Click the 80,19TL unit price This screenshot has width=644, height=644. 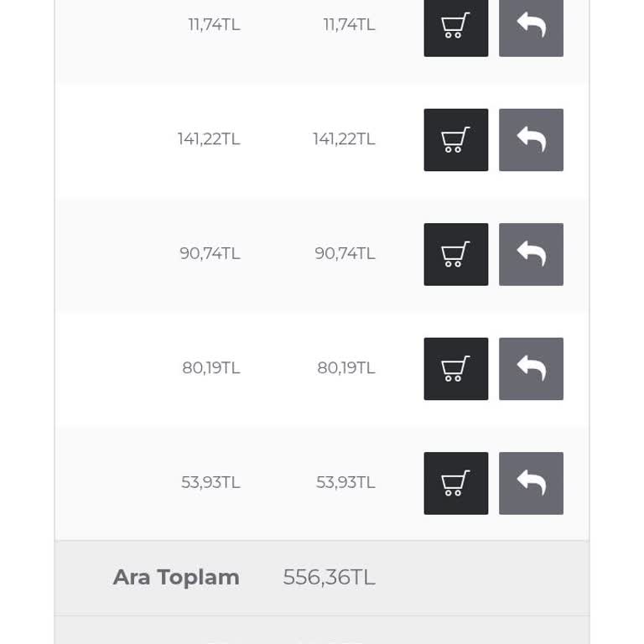[x=211, y=368]
